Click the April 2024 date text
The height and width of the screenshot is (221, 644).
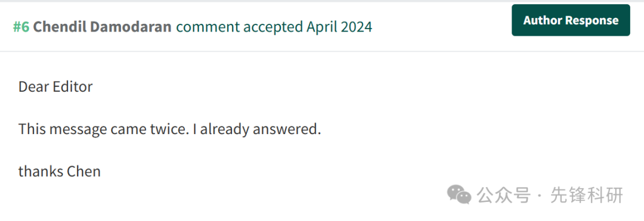click(x=339, y=27)
